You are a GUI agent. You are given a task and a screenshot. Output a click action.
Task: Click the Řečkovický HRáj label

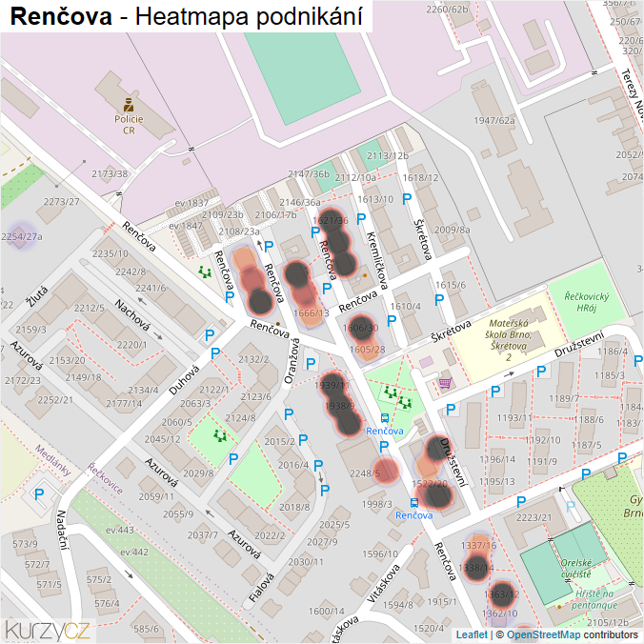click(x=586, y=302)
